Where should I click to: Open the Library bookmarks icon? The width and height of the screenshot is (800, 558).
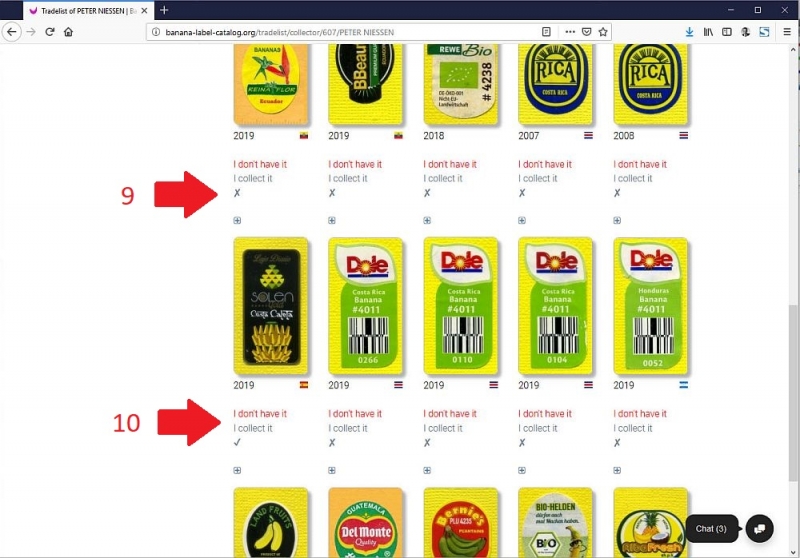[708, 32]
